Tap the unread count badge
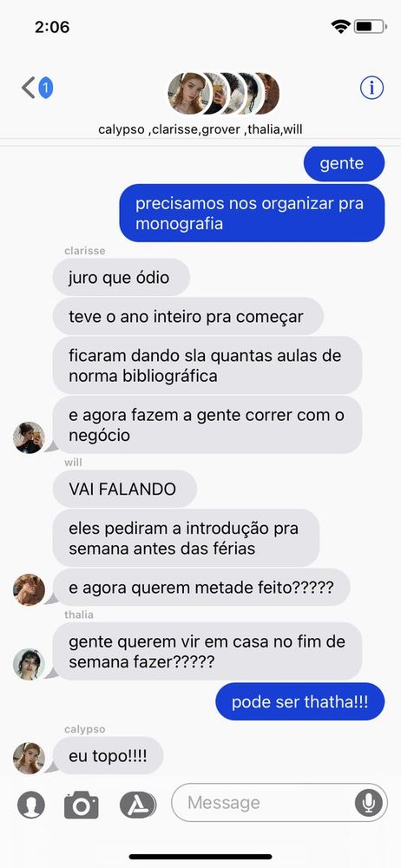This screenshot has height=868, width=401. [46, 88]
